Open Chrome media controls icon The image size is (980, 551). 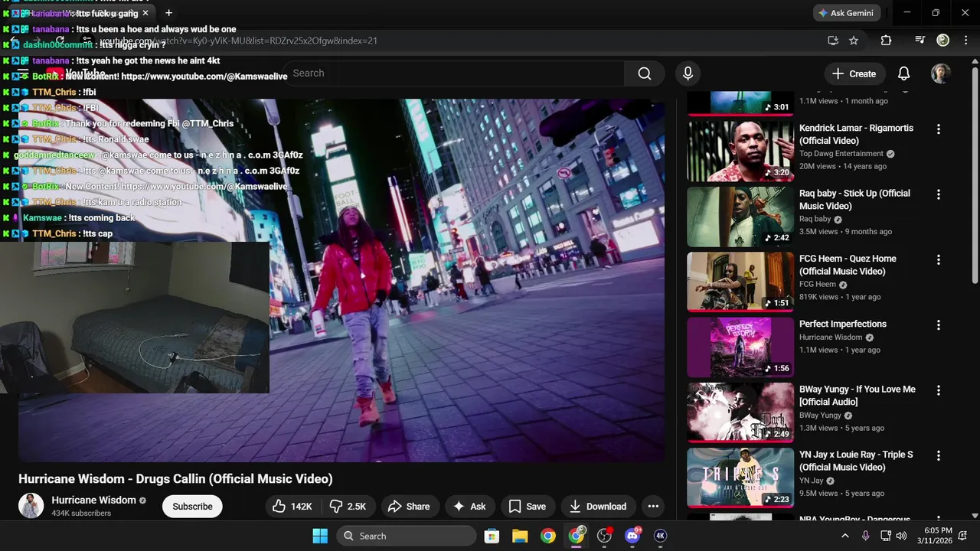[920, 41]
